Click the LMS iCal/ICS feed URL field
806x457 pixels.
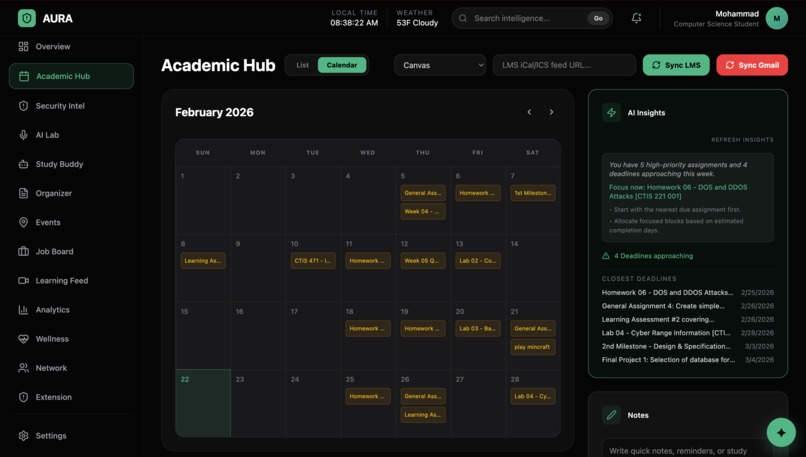tap(564, 65)
